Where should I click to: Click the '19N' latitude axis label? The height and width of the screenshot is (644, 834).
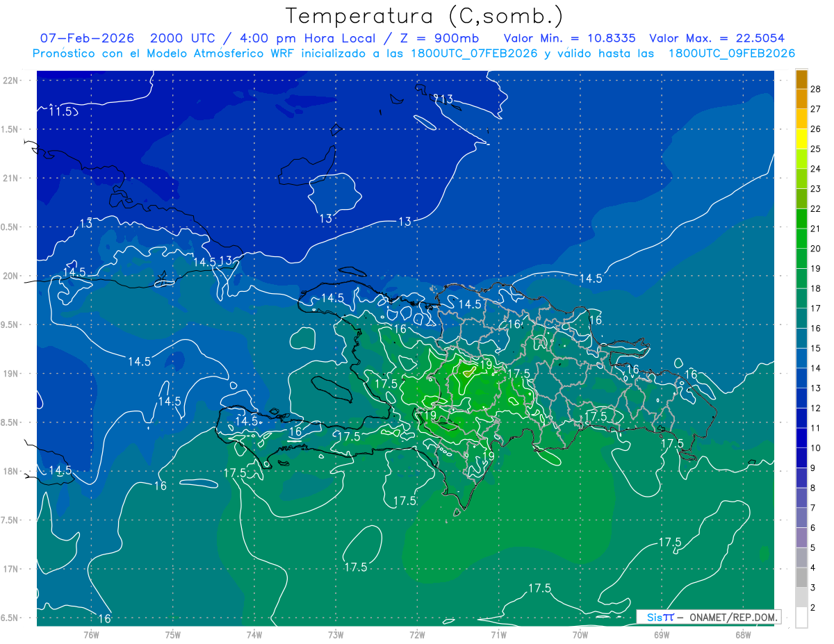11,374
